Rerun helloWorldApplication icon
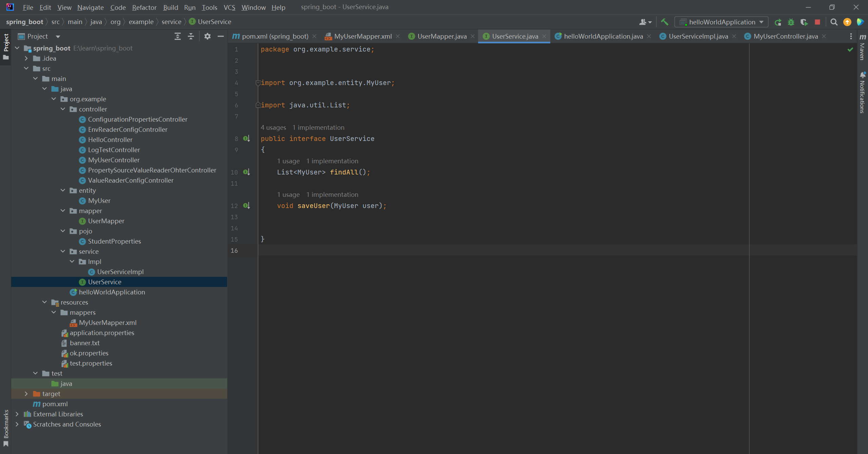Screen dimensions: 868x454 778,22
